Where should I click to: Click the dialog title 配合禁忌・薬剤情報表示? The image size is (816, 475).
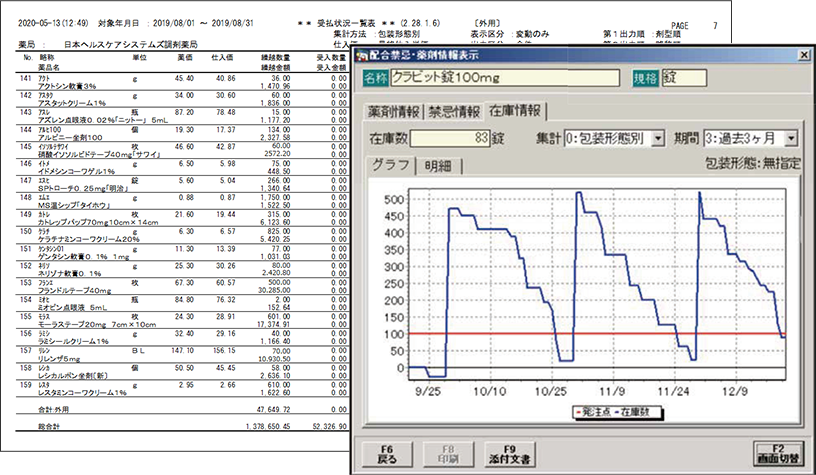point(425,55)
